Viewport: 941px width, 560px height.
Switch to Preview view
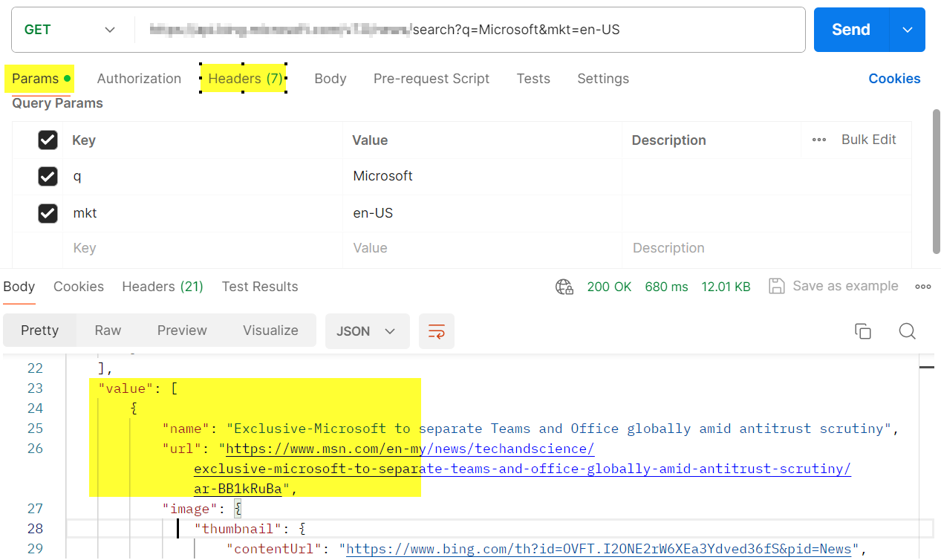[182, 331]
